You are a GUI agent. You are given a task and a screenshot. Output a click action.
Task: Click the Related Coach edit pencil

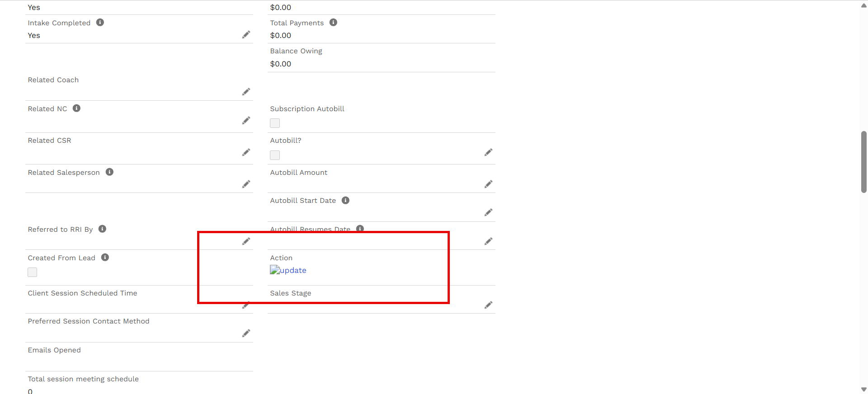point(246,92)
